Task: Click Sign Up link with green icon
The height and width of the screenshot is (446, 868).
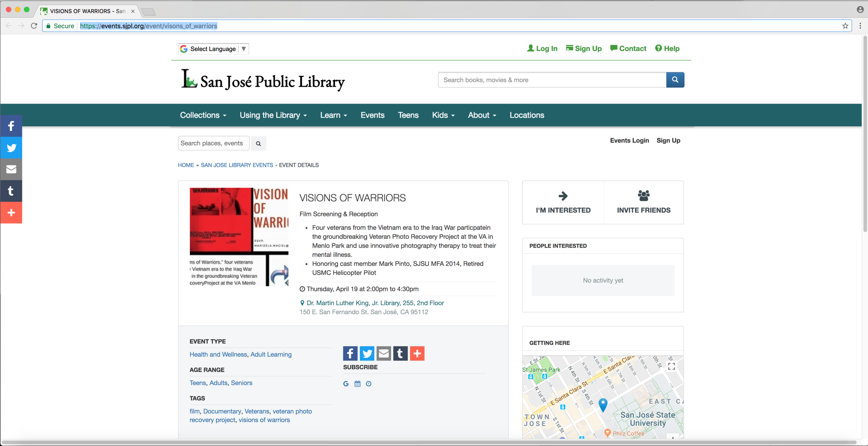Action: (x=584, y=49)
